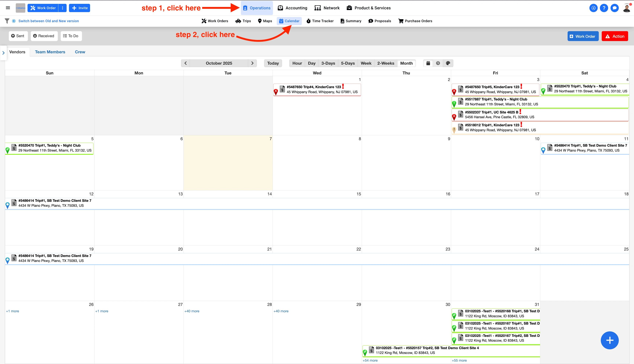Click the Today button
This screenshot has width=634, height=364.
pyautogui.click(x=273, y=63)
